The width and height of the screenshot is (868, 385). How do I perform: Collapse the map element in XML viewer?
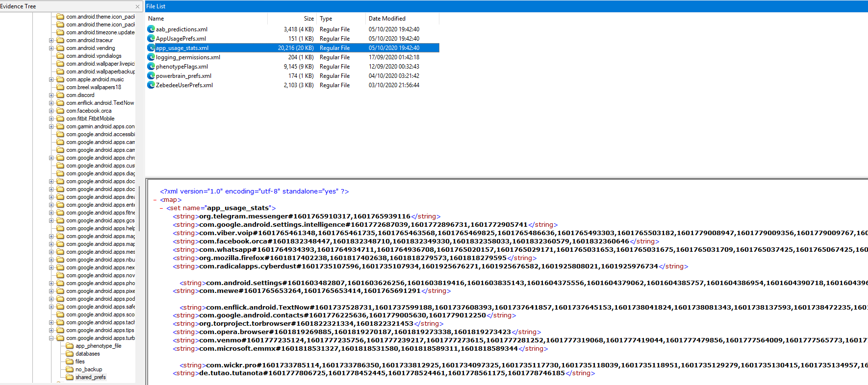coord(155,200)
